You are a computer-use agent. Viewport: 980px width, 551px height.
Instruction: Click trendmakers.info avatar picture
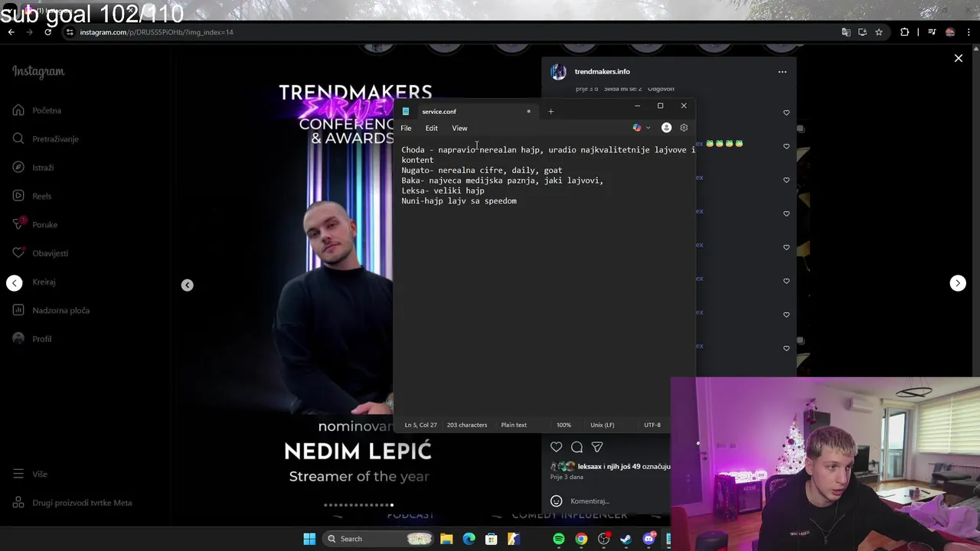click(559, 72)
